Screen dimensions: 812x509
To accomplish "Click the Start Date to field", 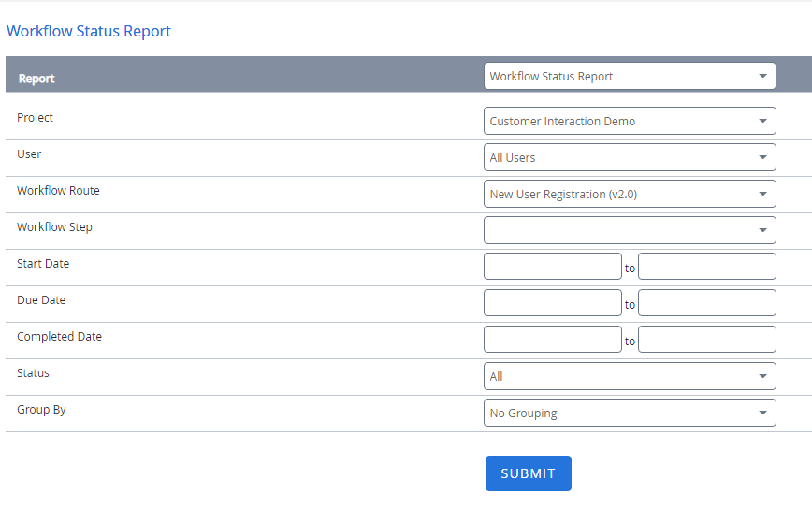I will pyautogui.click(x=706, y=267).
